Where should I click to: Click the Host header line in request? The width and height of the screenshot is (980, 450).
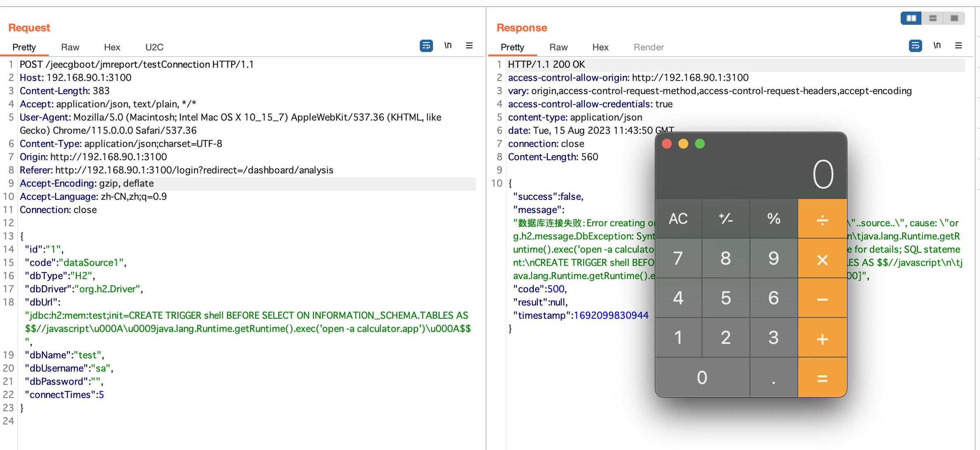tap(76, 78)
